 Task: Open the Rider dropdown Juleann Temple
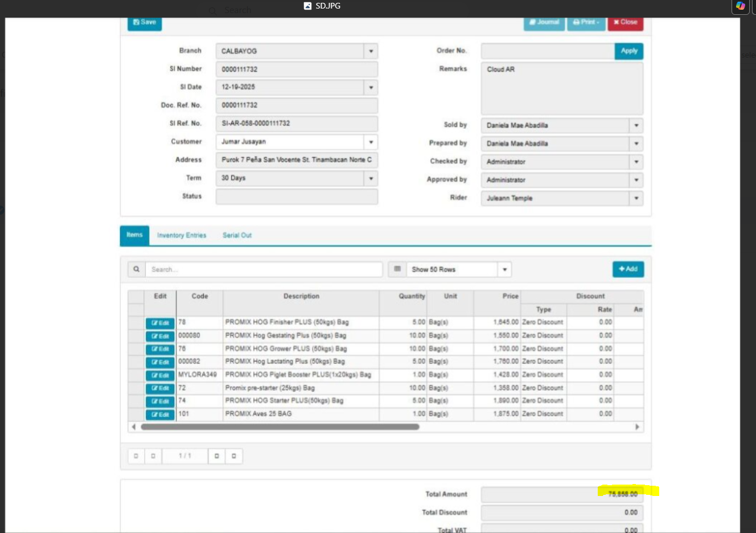click(x=636, y=198)
